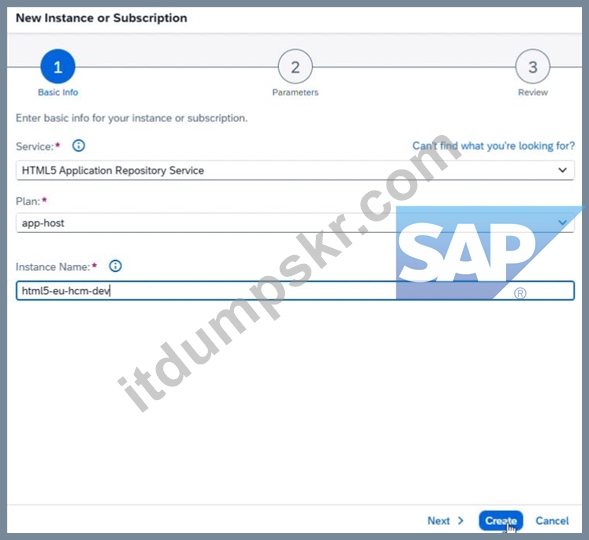Select the Basic Info step label
The width and height of the screenshot is (589, 540).
click(x=58, y=92)
